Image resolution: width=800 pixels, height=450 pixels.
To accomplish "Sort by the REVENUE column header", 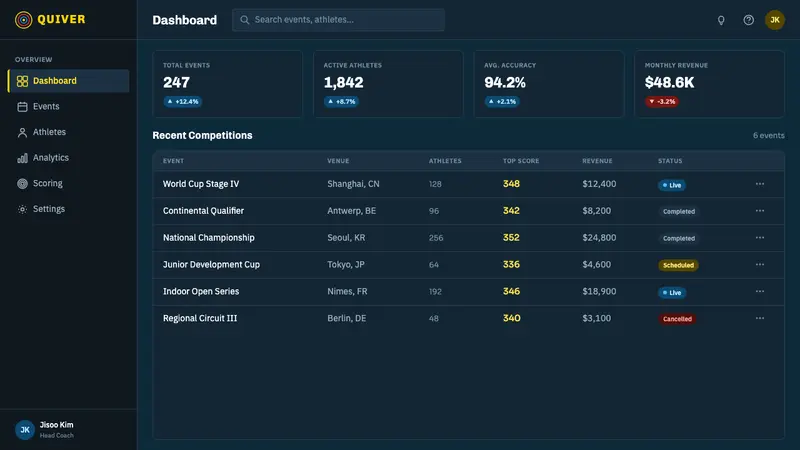I will (x=597, y=161).
